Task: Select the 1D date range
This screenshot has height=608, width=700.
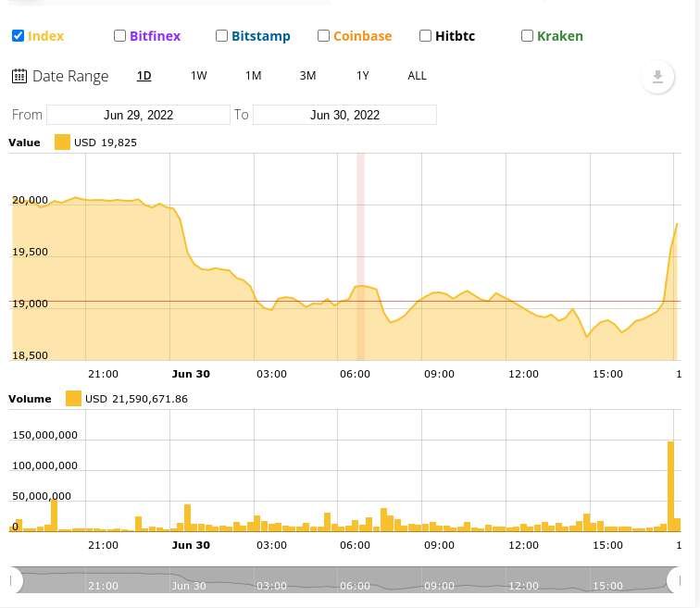Action: pos(144,76)
